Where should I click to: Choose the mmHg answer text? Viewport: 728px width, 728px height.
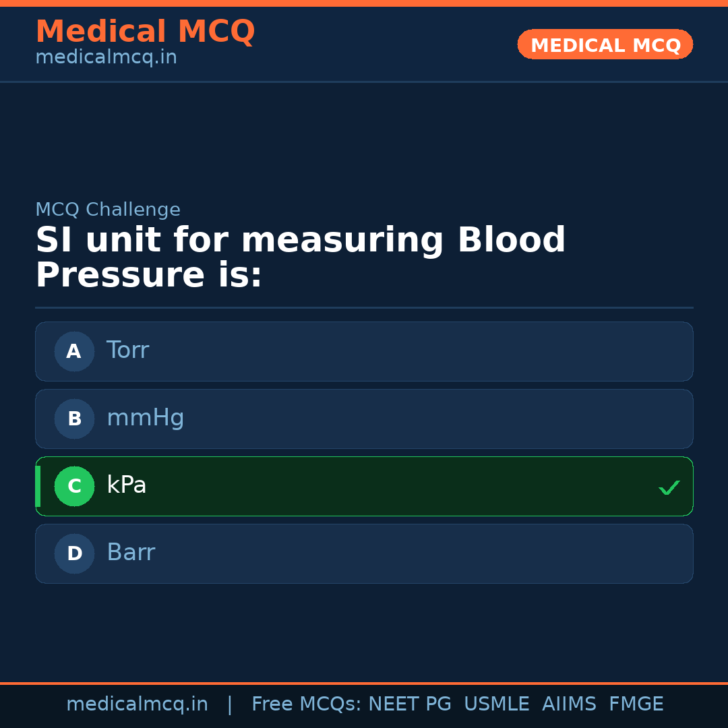click(145, 418)
